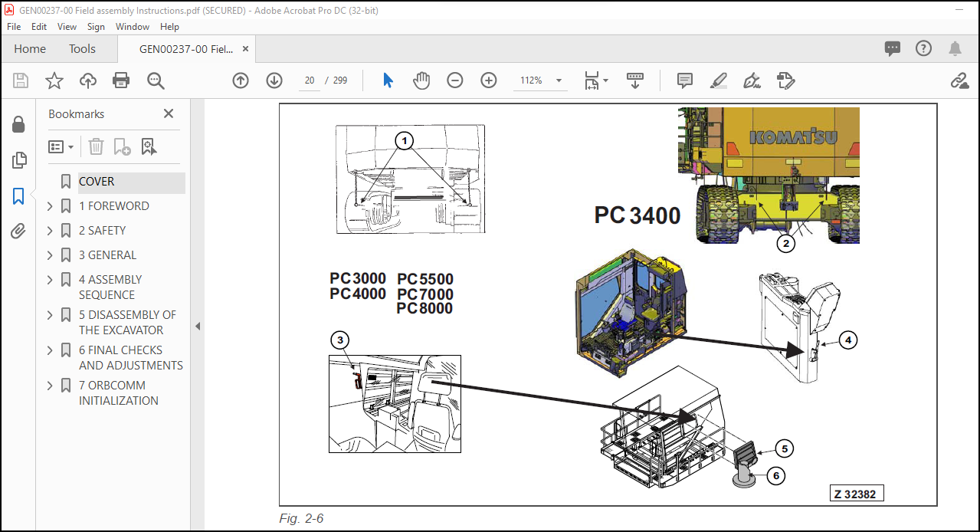Switch to the Home tab

pyautogui.click(x=30, y=49)
